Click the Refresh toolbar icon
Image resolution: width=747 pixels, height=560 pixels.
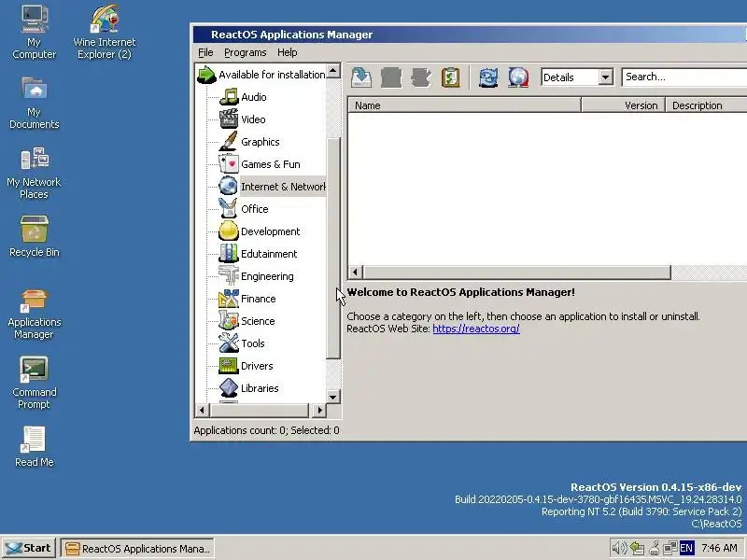pos(488,77)
